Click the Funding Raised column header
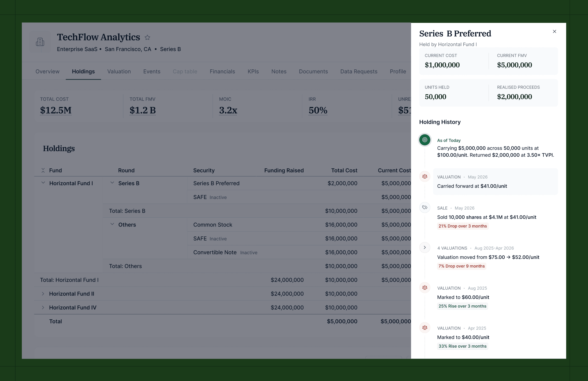588x381 pixels. tap(284, 170)
